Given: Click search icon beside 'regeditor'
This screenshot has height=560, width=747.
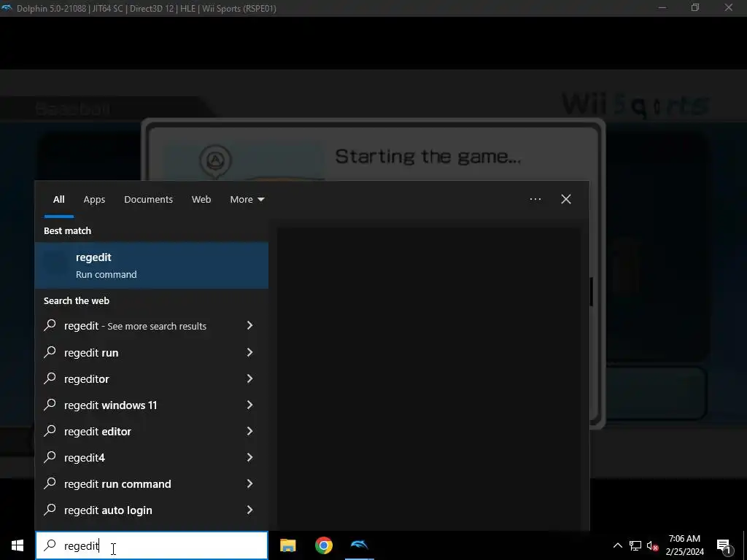Looking at the screenshot, I should (x=50, y=378).
